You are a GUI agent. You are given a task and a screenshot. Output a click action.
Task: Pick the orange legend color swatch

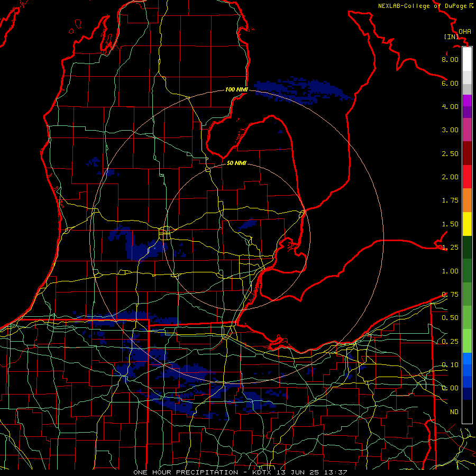467,200
